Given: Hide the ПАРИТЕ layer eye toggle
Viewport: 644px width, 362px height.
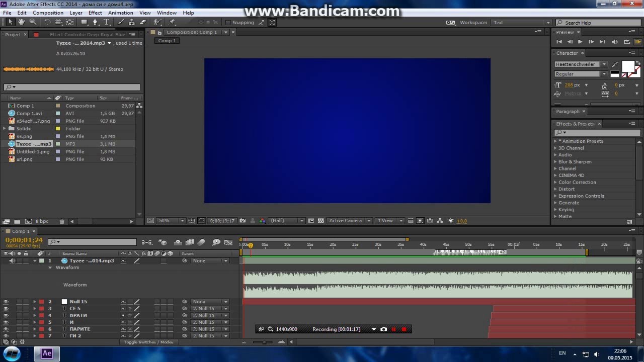Looking at the screenshot, I should (x=6, y=329).
